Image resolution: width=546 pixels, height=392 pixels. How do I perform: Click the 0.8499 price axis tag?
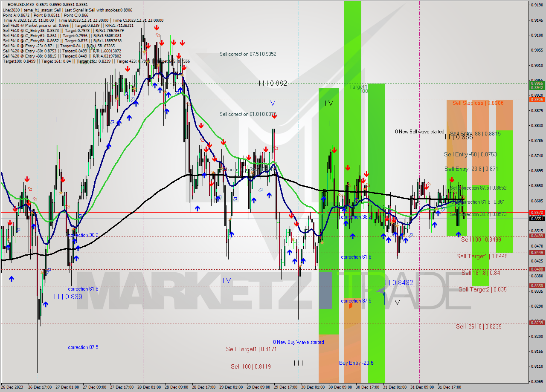(x=536, y=236)
